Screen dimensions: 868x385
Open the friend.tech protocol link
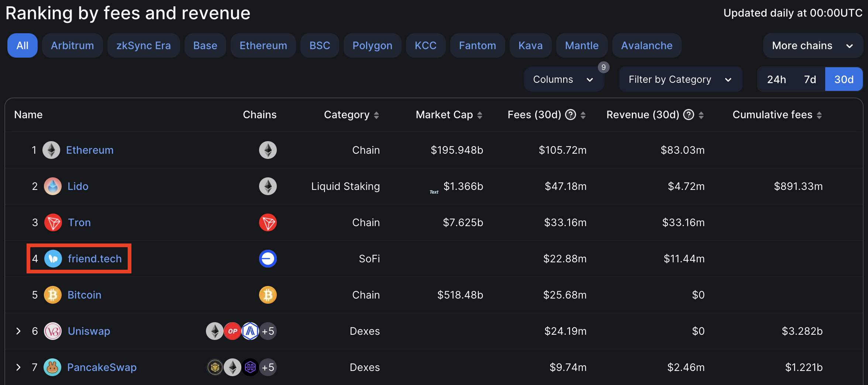[x=94, y=259]
